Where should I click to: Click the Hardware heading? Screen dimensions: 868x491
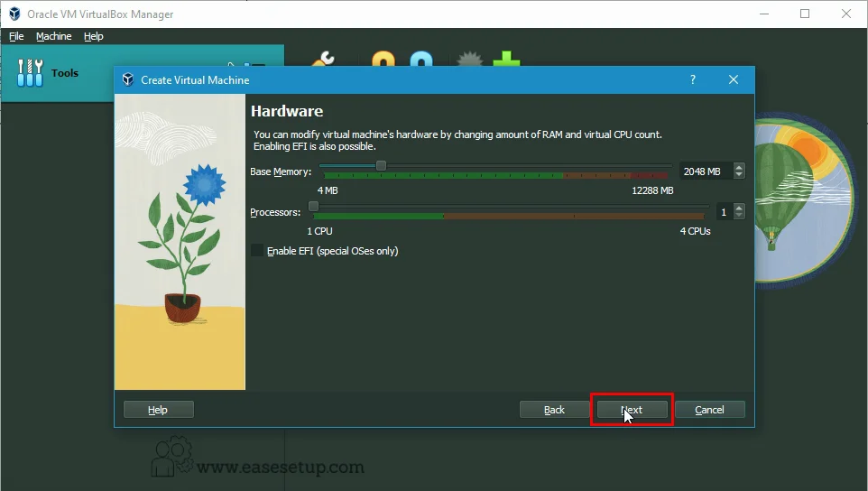tap(287, 111)
